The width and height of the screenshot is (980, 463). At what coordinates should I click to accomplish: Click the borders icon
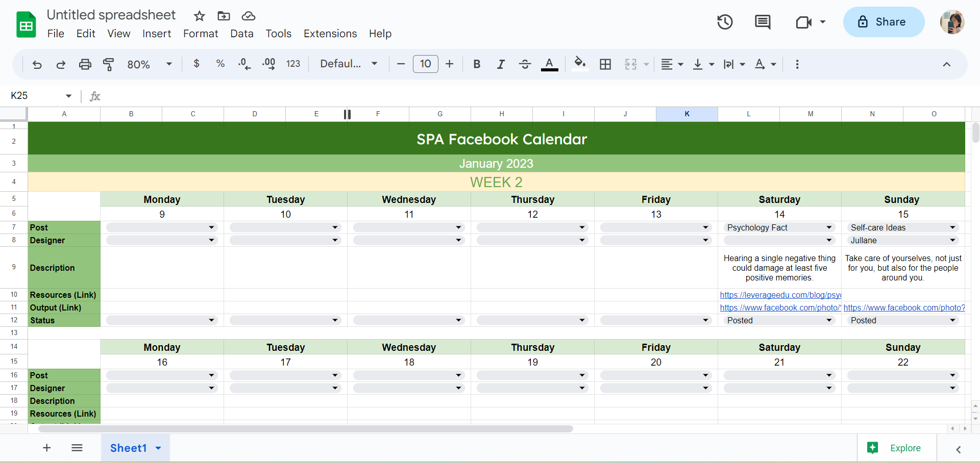(605, 64)
